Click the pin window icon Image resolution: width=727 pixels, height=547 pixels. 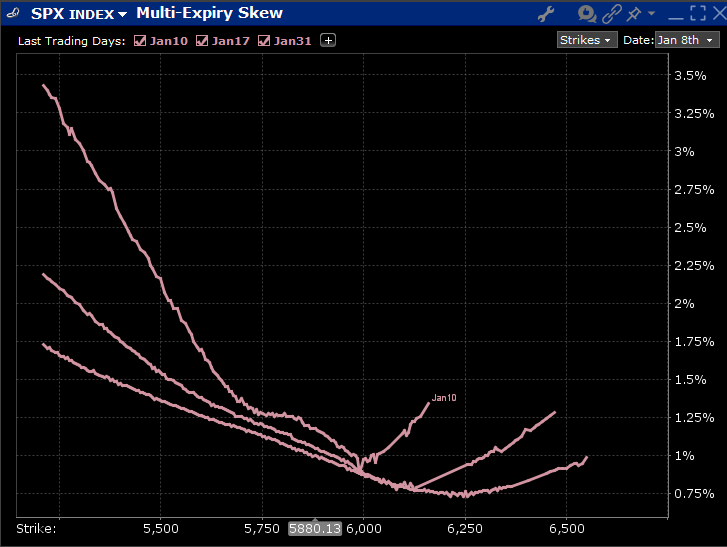pyautogui.click(x=633, y=13)
